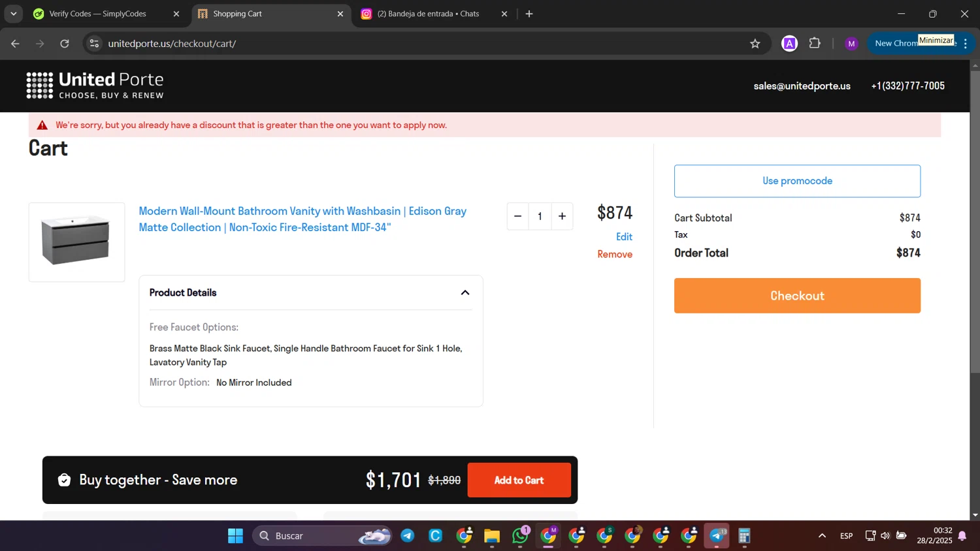Viewport: 980px width, 551px height.
Task: Open File Explorer from the taskbar
Action: tap(492, 536)
